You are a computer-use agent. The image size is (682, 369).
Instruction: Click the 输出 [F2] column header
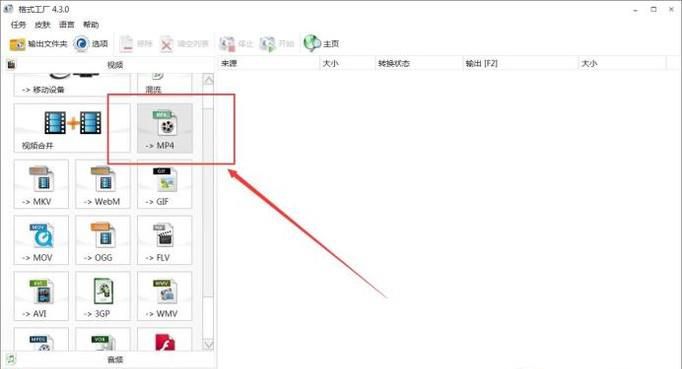coord(520,64)
